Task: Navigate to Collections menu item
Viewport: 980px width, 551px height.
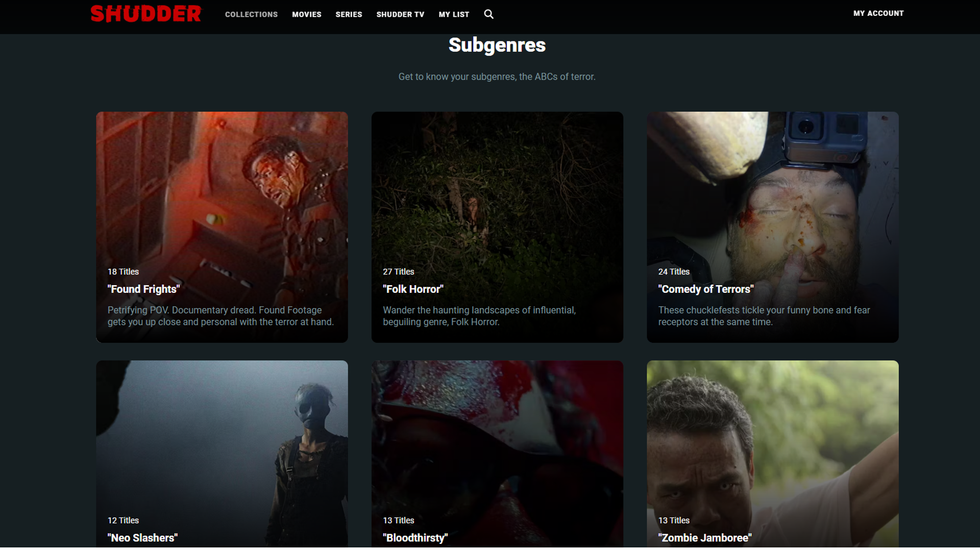Action: 251,14
